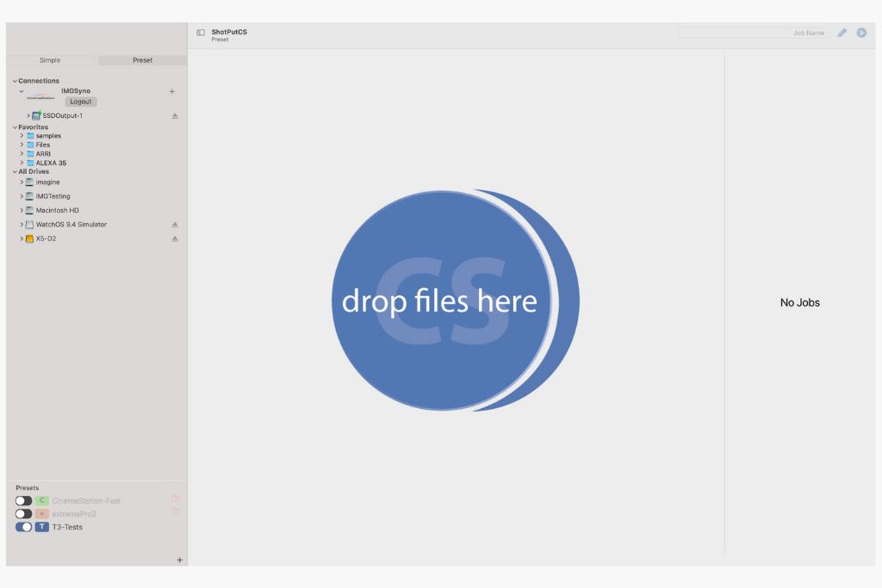Viewport: 882px width, 588px height.
Task: Click the WatchOS 9.4 Simulator disk icon
Action: pyautogui.click(x=29, y=225)
